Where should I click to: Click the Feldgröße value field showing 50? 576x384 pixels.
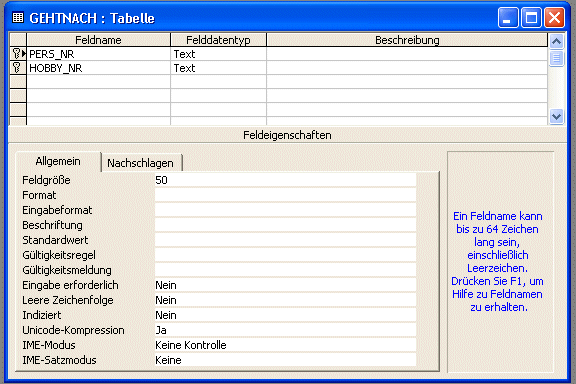pyautogui.click(x=285, y=180)
